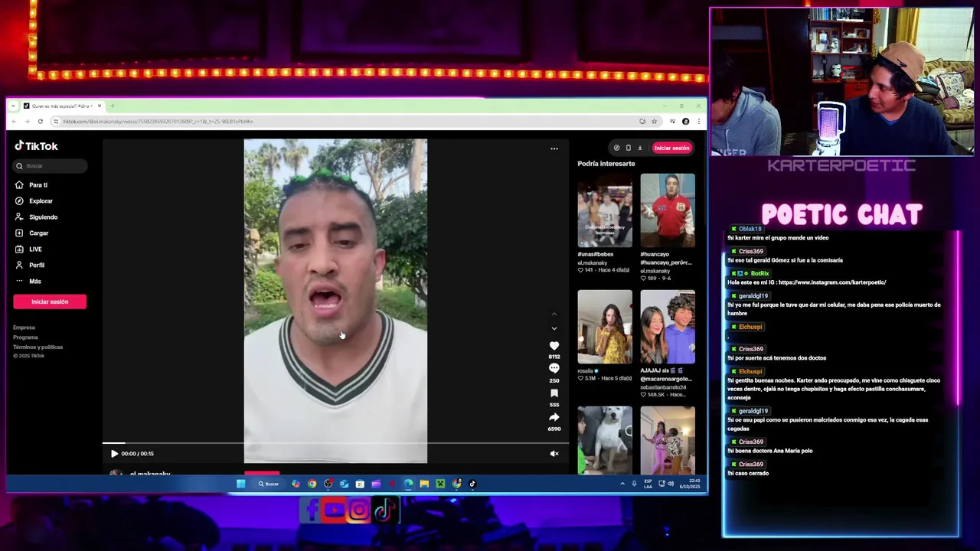The width and height of the screenshot is (980, 551).
Task: Open Microsoft Store from the taskbar
Action: (x=360, y=484)
